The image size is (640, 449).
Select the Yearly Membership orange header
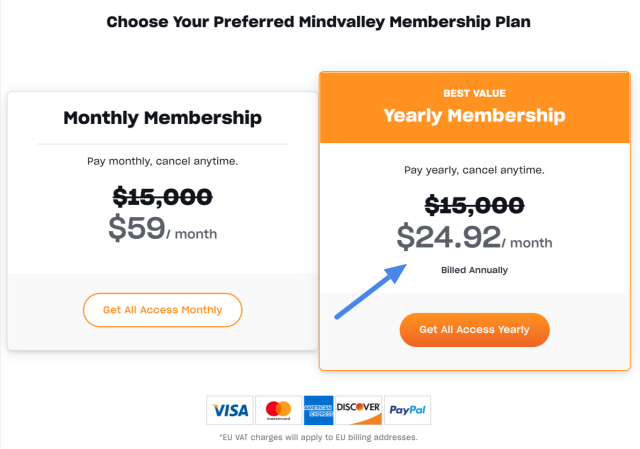[475, 108]
